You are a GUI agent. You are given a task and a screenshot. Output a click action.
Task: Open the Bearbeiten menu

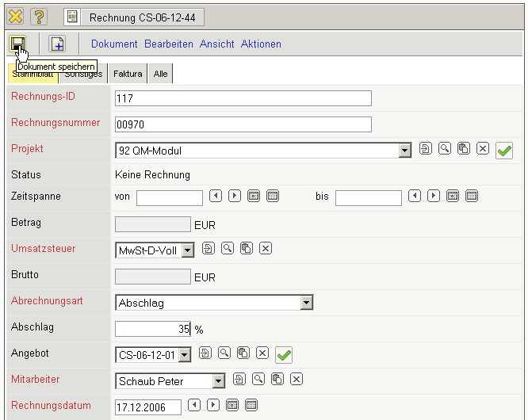click(169, 44)
